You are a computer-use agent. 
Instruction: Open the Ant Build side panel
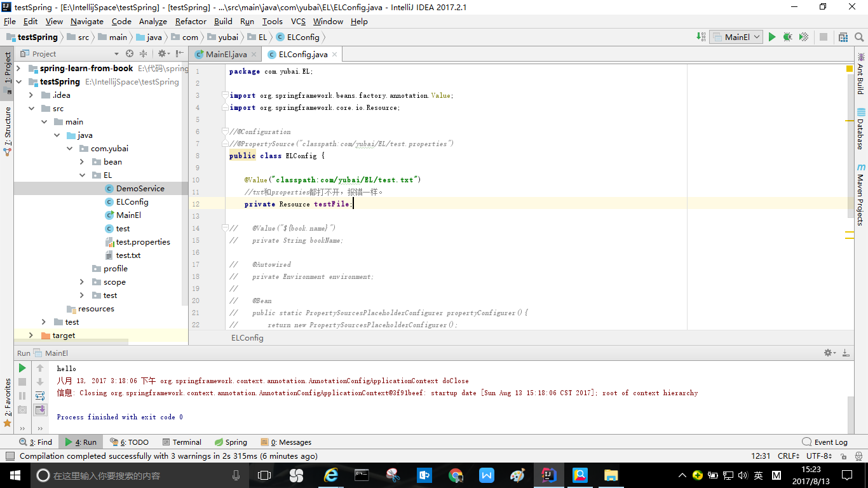point(861,74)
